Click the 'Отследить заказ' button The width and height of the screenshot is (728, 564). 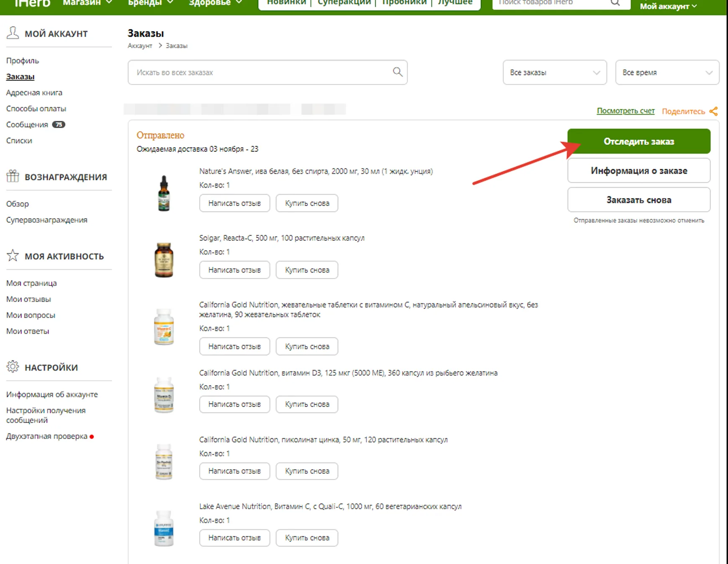click(638, 141)
